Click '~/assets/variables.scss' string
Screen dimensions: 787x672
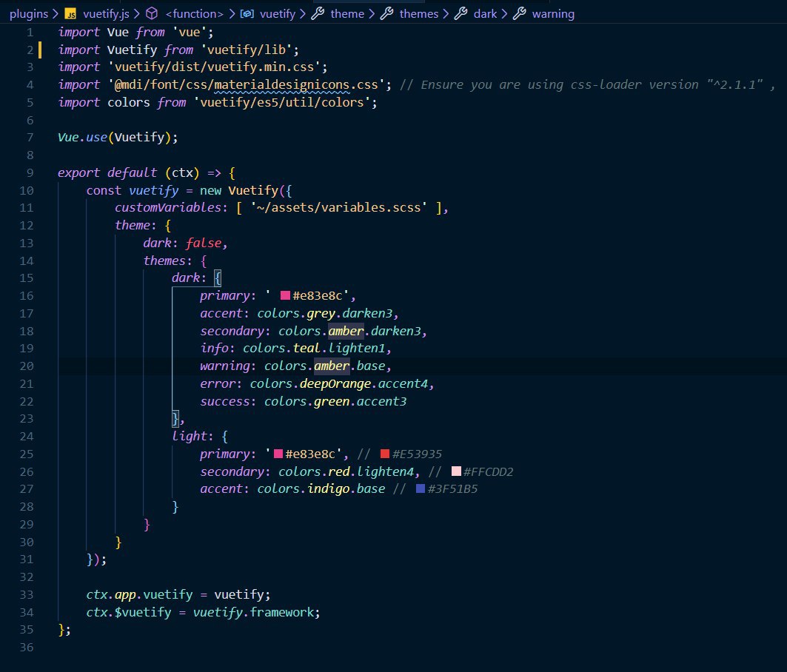click(339, 208)
